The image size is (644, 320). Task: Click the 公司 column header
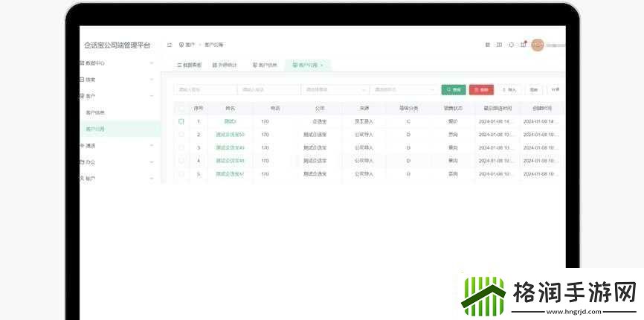tap(320, 109)
